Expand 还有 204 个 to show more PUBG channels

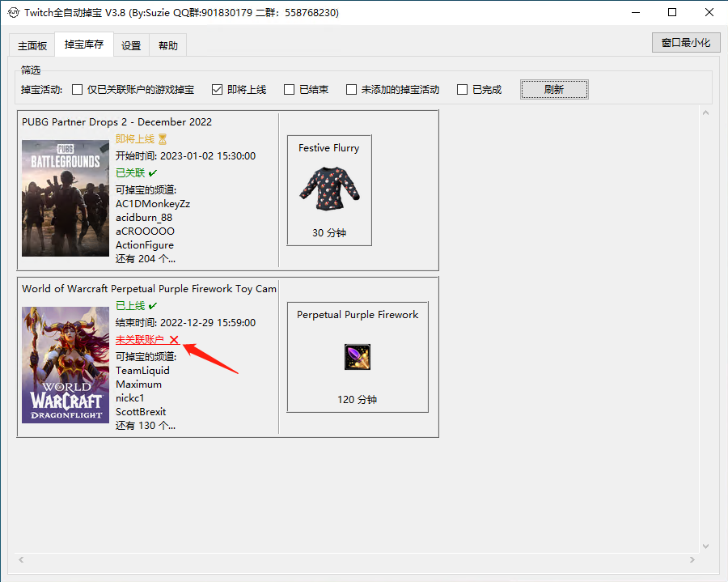click(x=146, y=258)
